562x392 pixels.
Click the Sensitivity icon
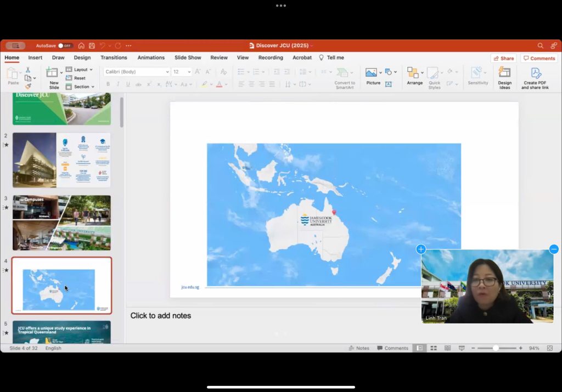476,72
